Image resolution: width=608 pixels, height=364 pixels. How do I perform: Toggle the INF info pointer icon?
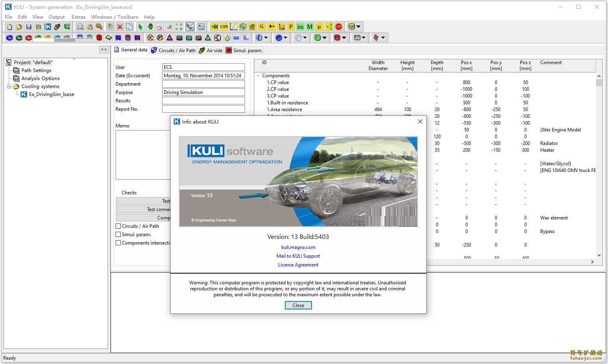pos(190,27)
